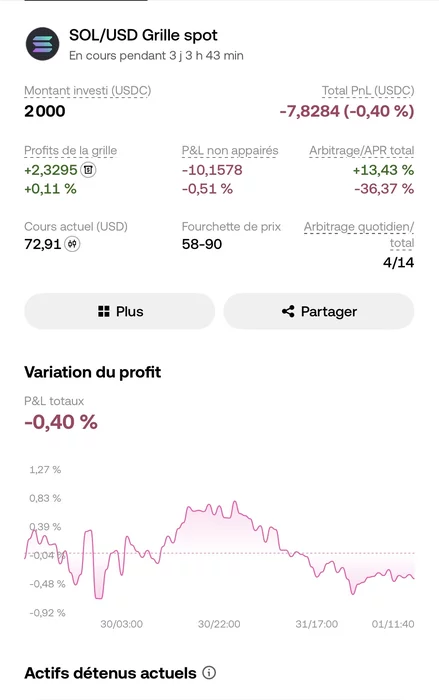Open the Plus options button
Screen dimensions: 439x700
tap(120, 311)
